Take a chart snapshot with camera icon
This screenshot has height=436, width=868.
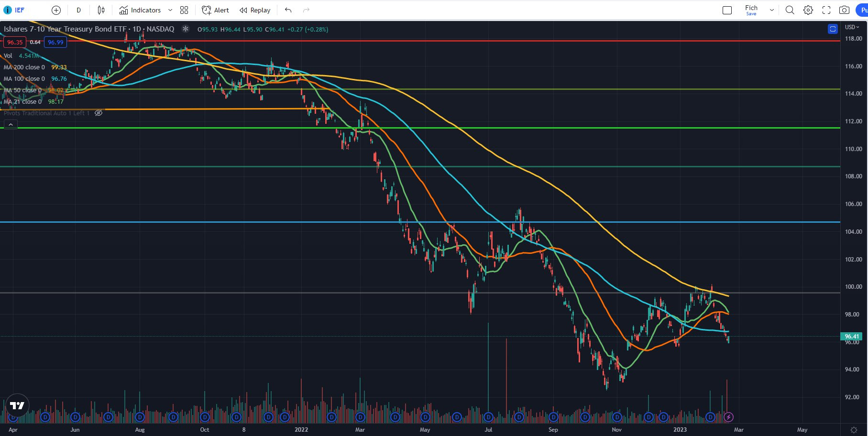(844, 10)
